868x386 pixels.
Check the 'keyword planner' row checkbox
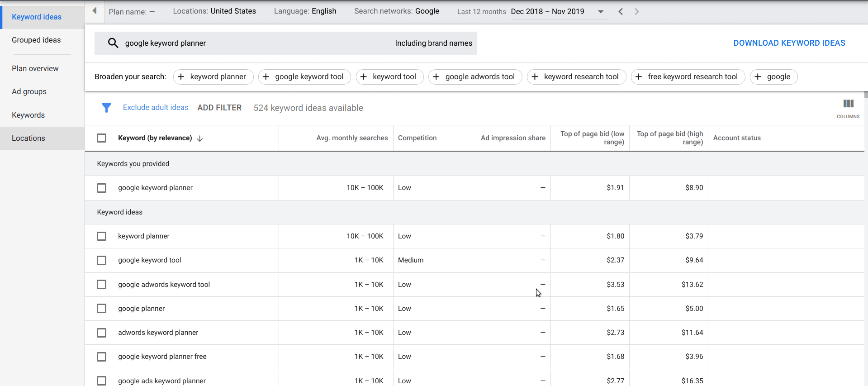(x=102, y=236)
